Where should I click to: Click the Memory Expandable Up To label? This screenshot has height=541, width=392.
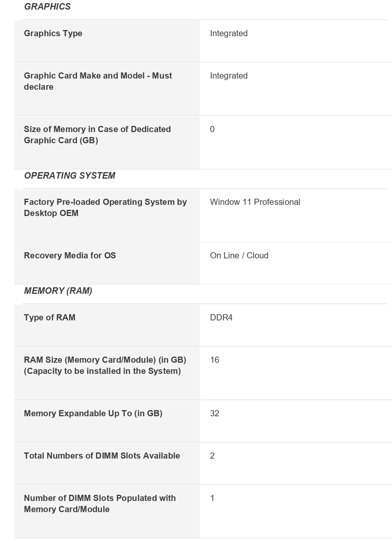tap(93, 413)
